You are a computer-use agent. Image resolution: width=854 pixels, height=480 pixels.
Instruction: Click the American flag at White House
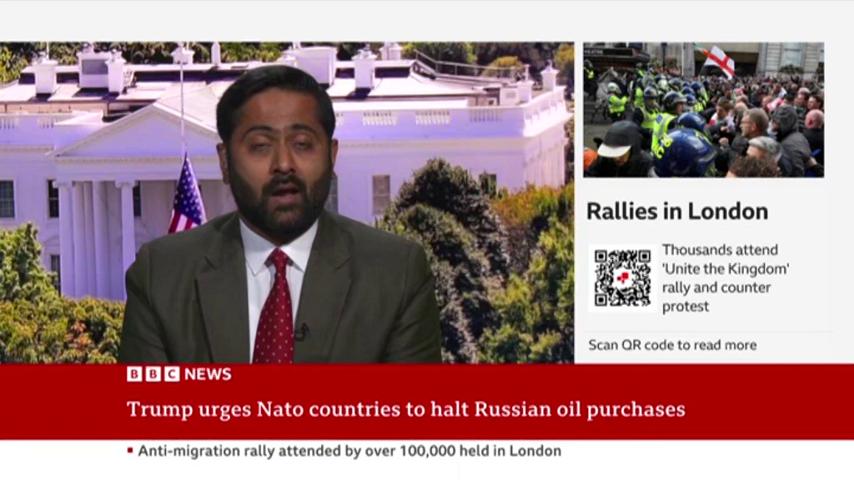[x=186, y=197]
